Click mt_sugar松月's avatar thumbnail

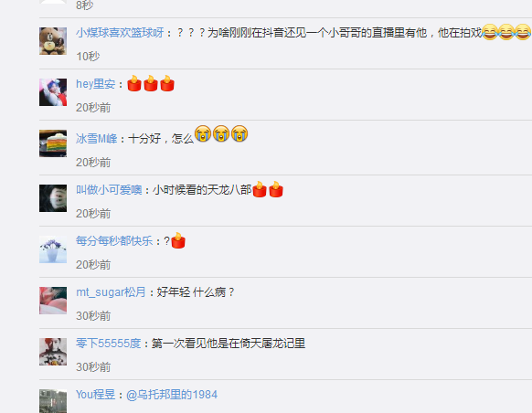click(53, 301)
